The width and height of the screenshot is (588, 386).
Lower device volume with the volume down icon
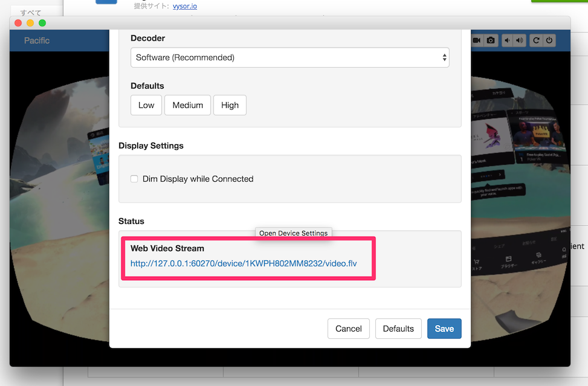(x=507, y=40)
